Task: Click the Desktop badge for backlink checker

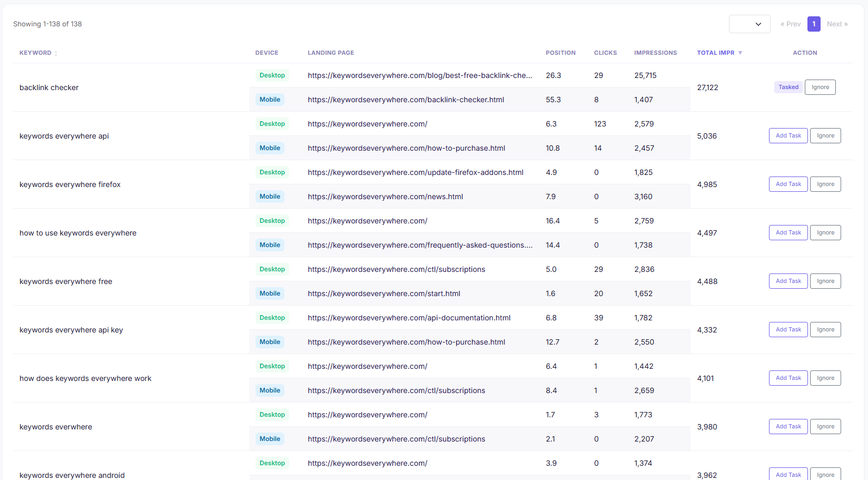Action: tap(272, 75)
